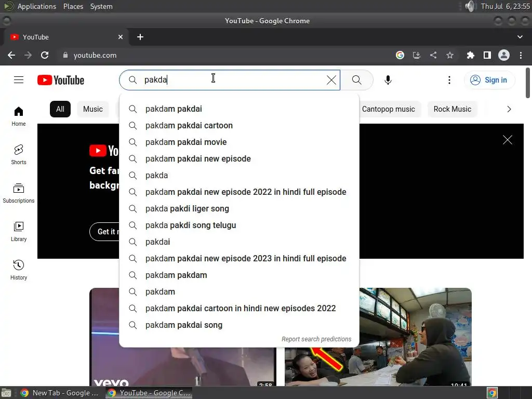The width and height of the screenshot is (532, 399).
Task: Go to Home in the sidebar
Action: [x=19, y=116]
